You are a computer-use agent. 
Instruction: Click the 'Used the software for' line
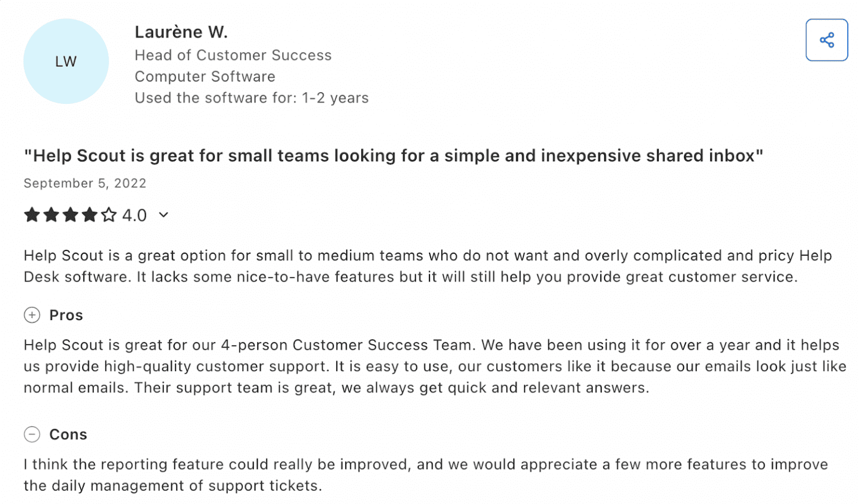(x=252, y=98)
